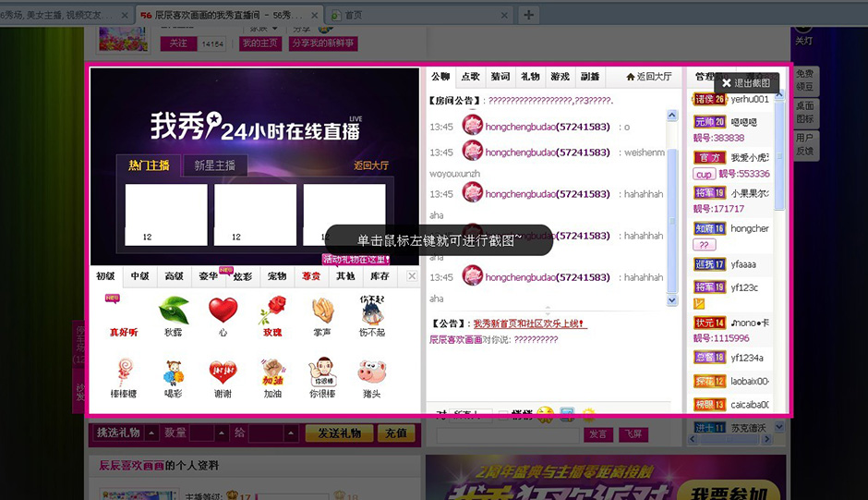Viewport: 868px width, 500px height.
Task: Click the 发送礼物 button
Action: [339, 433]
